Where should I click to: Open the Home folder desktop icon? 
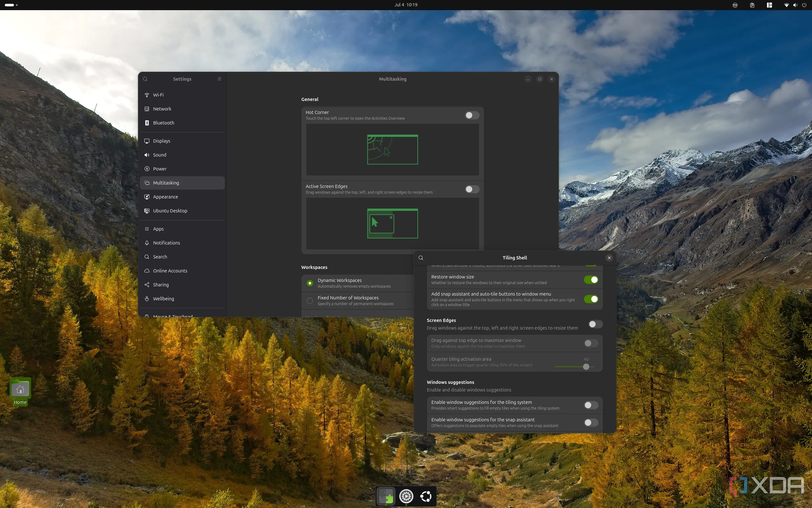(20, 392)
